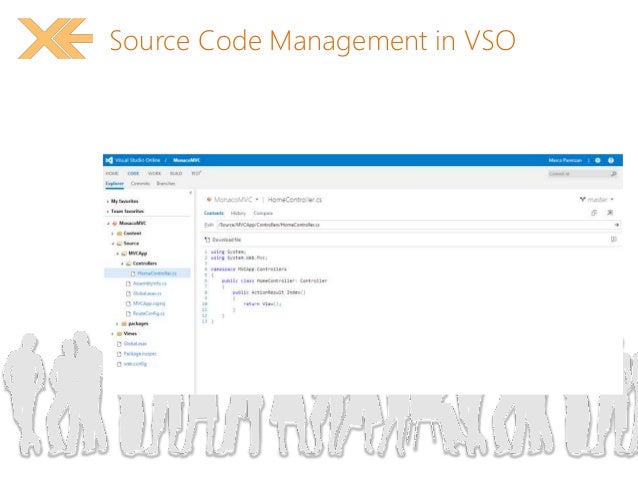Image resolution: width=638 pixels, height=479 pixels.
Task: Click the user name in header
Action: [565, 160]
